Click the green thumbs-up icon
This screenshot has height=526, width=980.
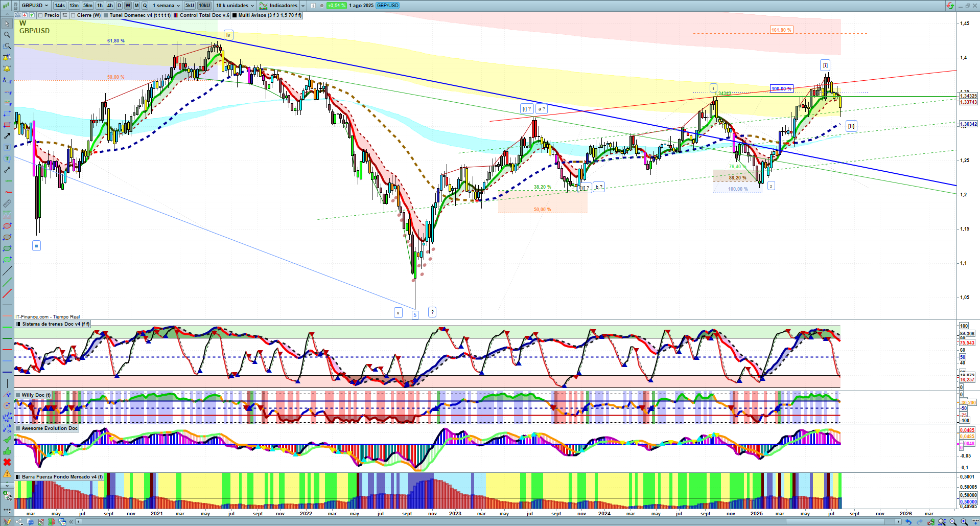coord(7,451)
